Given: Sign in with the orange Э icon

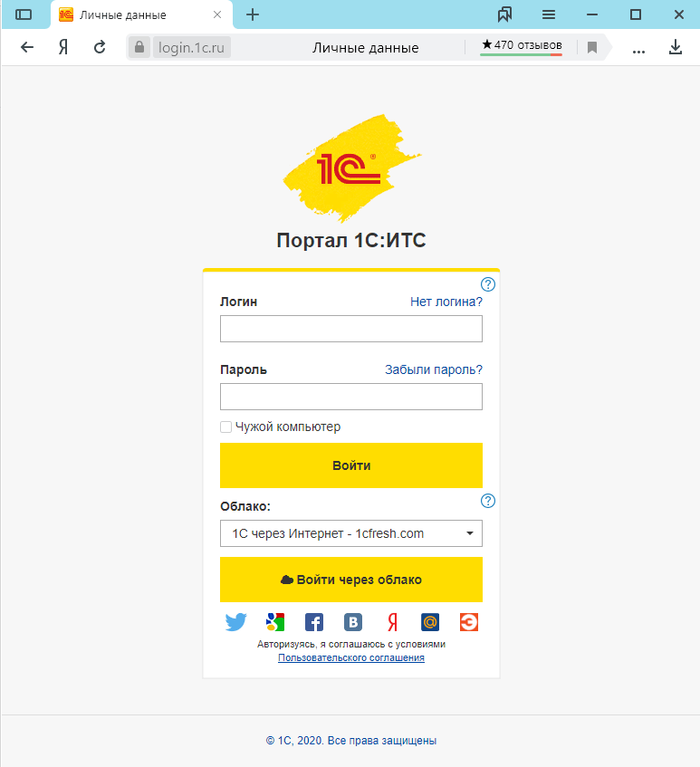Looking at the screenshot, I should coord(468,622).
